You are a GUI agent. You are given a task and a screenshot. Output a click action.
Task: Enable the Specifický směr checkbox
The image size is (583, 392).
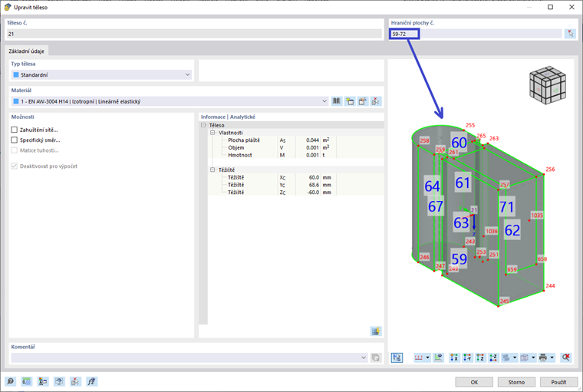14,140
